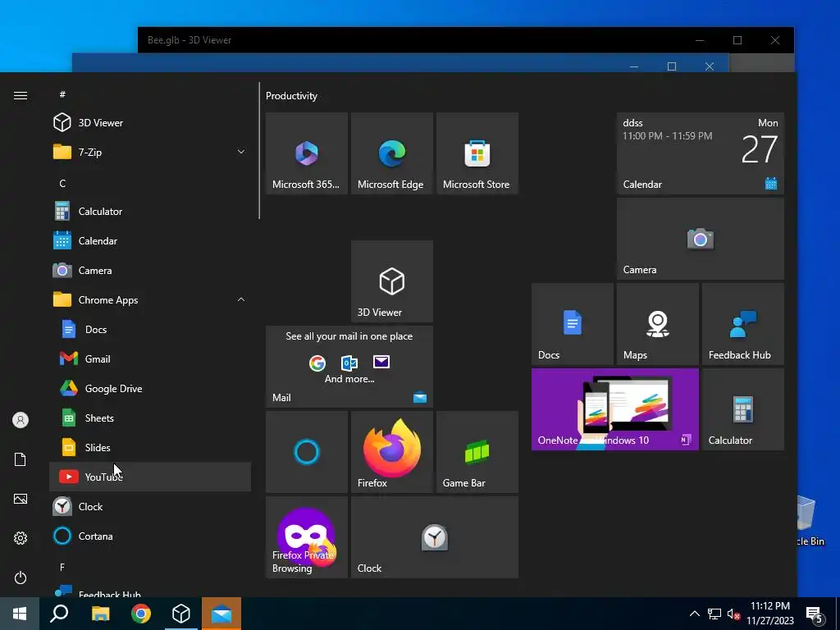
Task: Open the Microsoft Store tile
Action: pos(477,153)
